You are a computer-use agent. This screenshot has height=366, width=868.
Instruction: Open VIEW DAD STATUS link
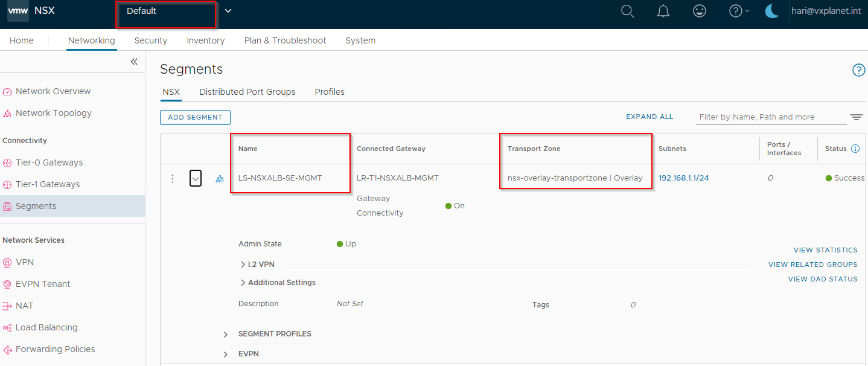tap(823, 279)
